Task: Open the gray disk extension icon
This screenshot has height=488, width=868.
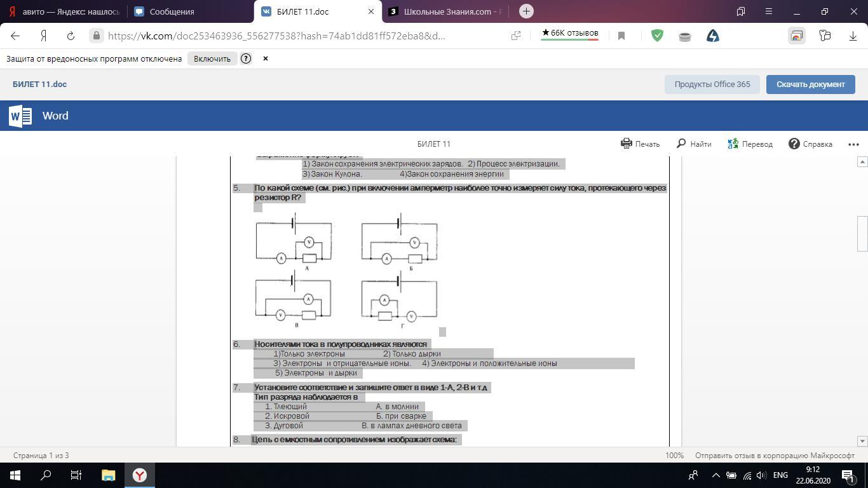Action: (x=685, y=36)
